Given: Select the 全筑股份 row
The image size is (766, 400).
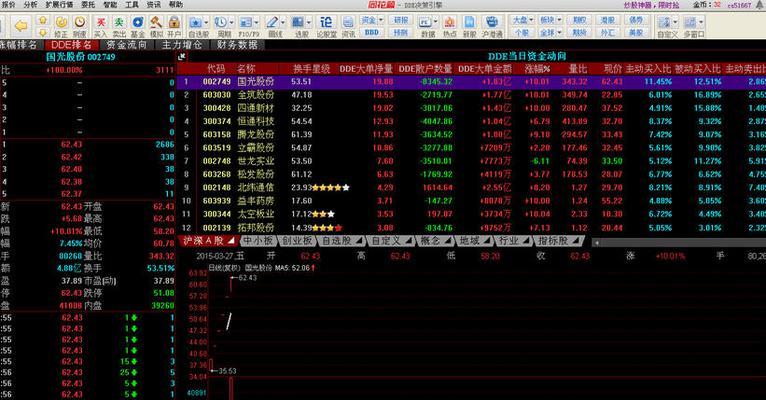Looking at the screenshot, I should click(471, 95).
